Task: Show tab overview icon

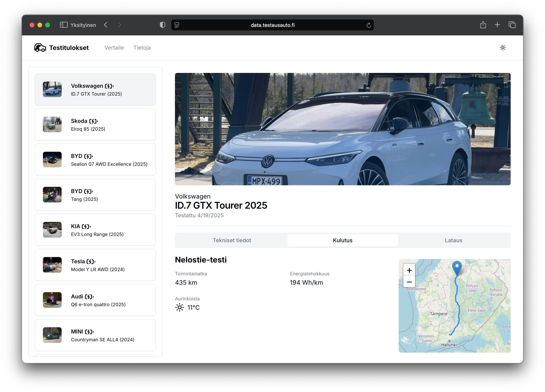Action: [x=512, y=25]
